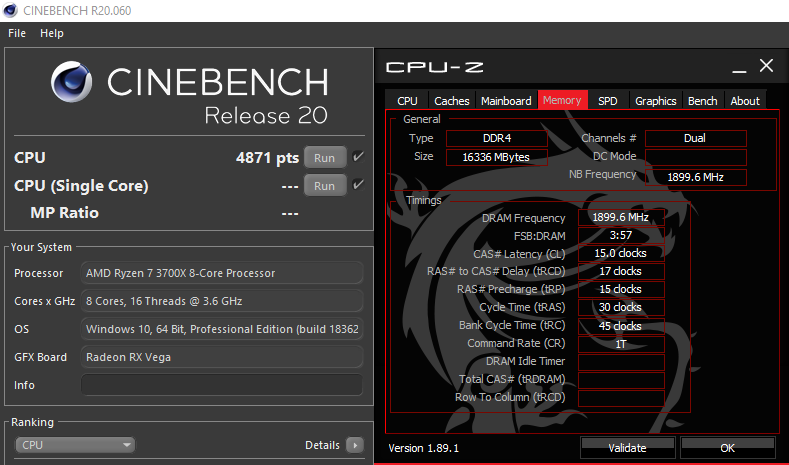
Task: Run the CPU (Single Core) benchmark
Action: click(325, 186)
